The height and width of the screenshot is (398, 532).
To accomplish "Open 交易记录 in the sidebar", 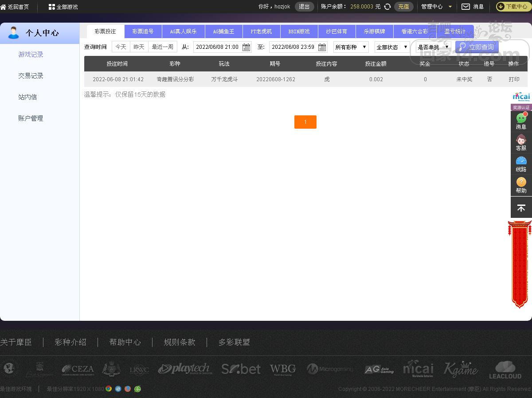I will click(x=31, y=76).
